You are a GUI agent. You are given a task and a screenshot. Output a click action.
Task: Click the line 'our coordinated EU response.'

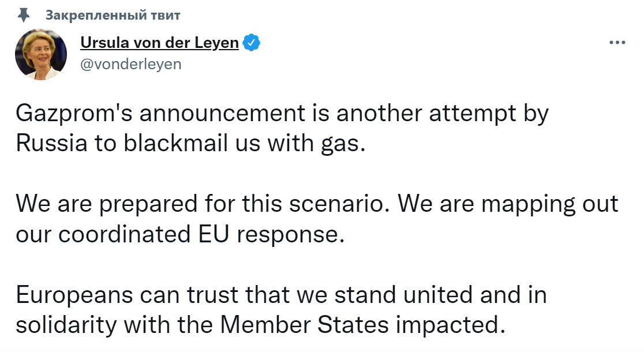coord(180,234)
